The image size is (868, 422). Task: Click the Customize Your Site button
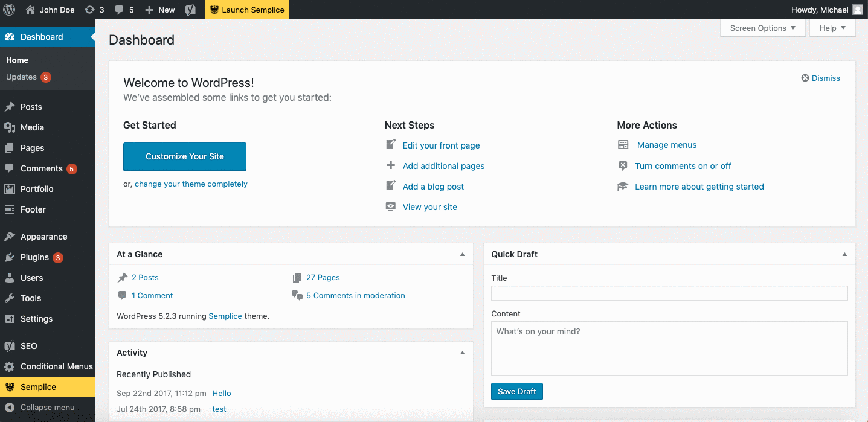click(185, 156)
